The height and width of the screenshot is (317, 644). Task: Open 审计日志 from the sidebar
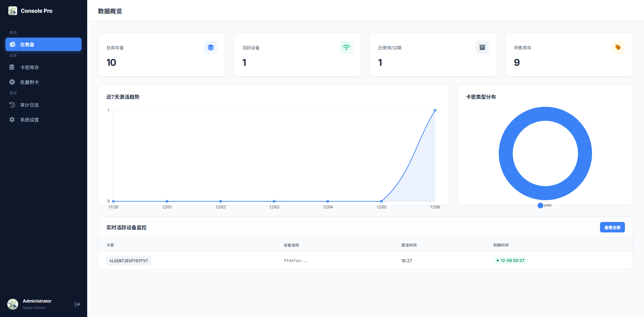(30, 105)
